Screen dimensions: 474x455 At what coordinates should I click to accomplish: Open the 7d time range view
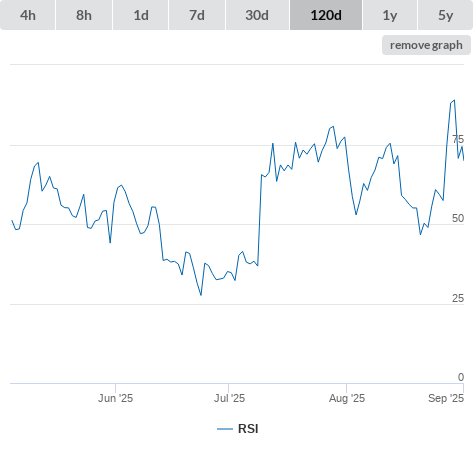coord(197,15)
